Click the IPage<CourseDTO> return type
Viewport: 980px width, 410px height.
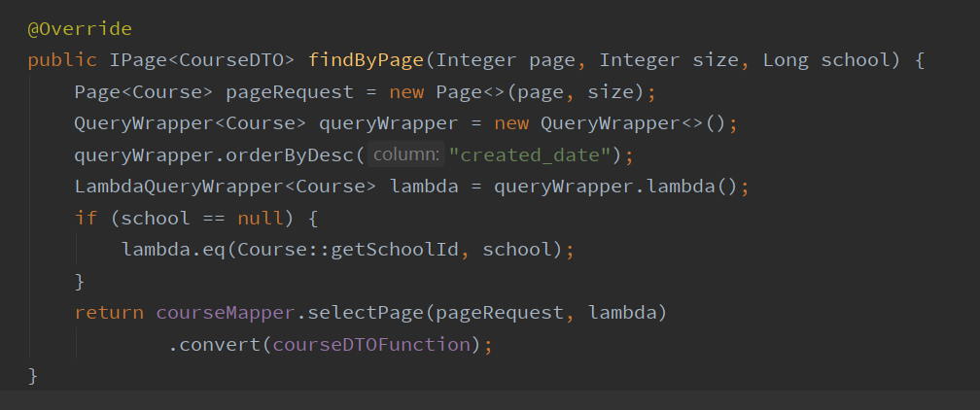coord(202,60)
